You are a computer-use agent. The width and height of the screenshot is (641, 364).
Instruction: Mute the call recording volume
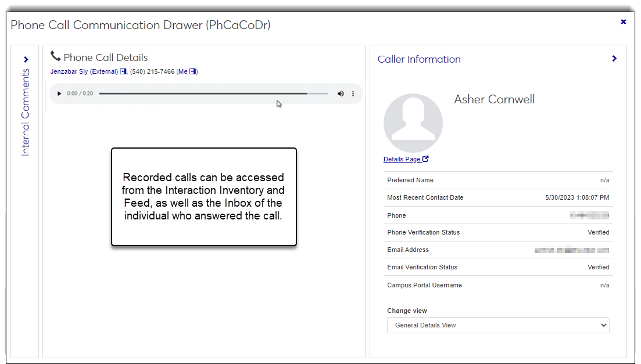click(341, 93)
